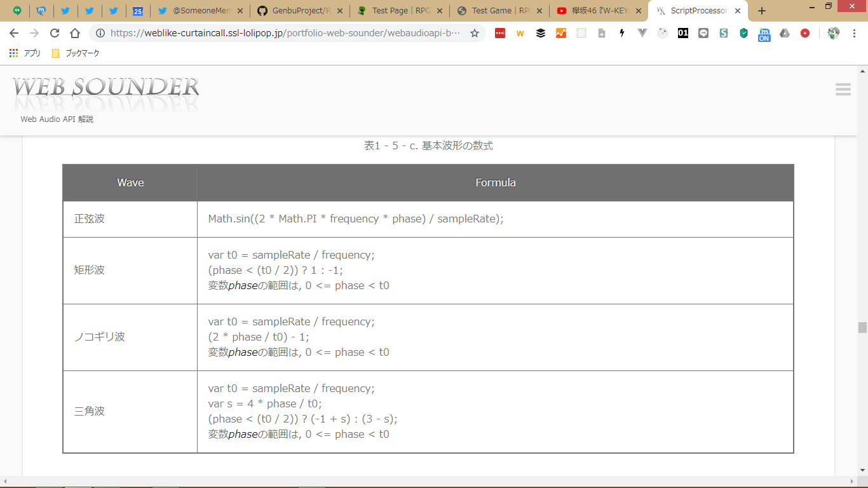868x488 pixels.
Task: Click the green shield extension icon
Action: [x=744, y=33]
